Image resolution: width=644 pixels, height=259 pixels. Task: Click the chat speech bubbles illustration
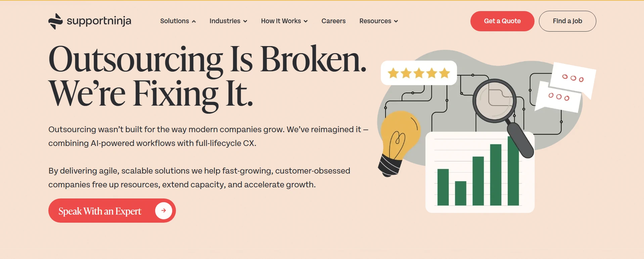(566, 88)
